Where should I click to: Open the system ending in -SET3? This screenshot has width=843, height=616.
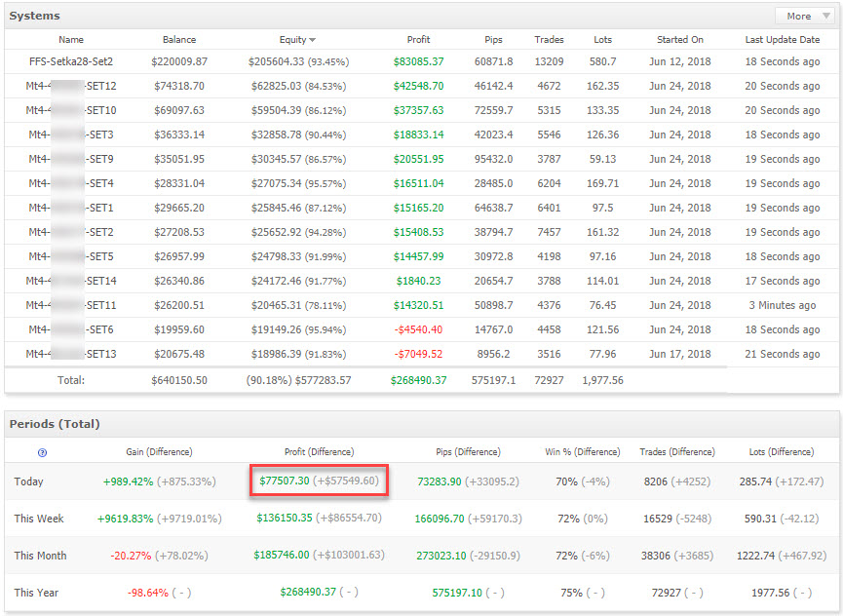pos(71,135)
